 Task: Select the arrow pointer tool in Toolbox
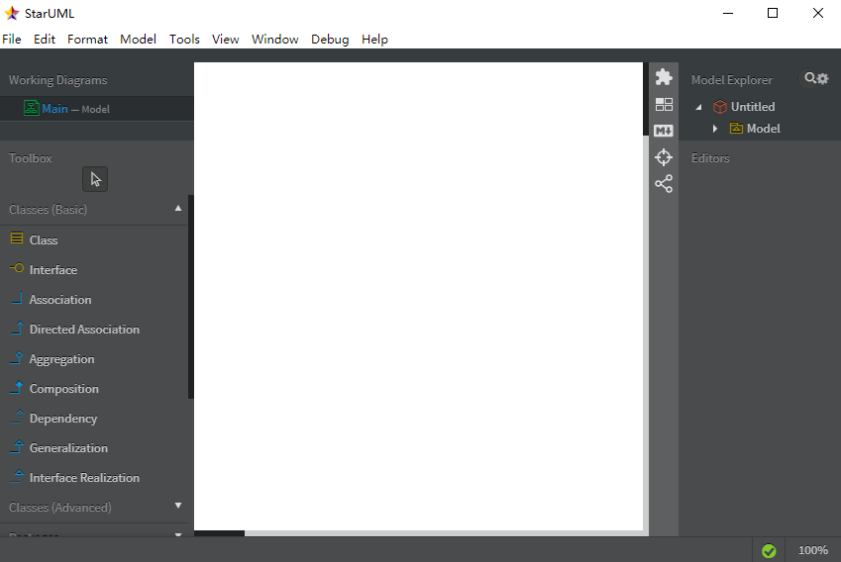coord(95,179)
